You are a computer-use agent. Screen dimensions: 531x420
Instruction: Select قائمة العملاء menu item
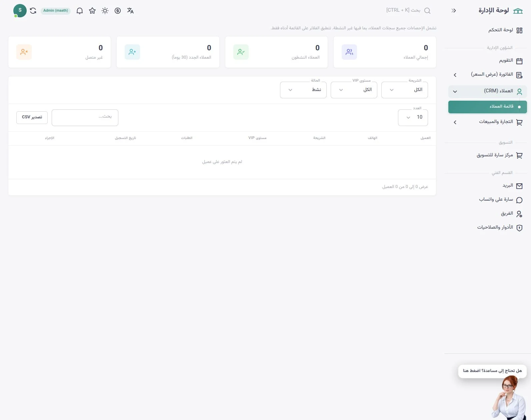tap(488, 107)
